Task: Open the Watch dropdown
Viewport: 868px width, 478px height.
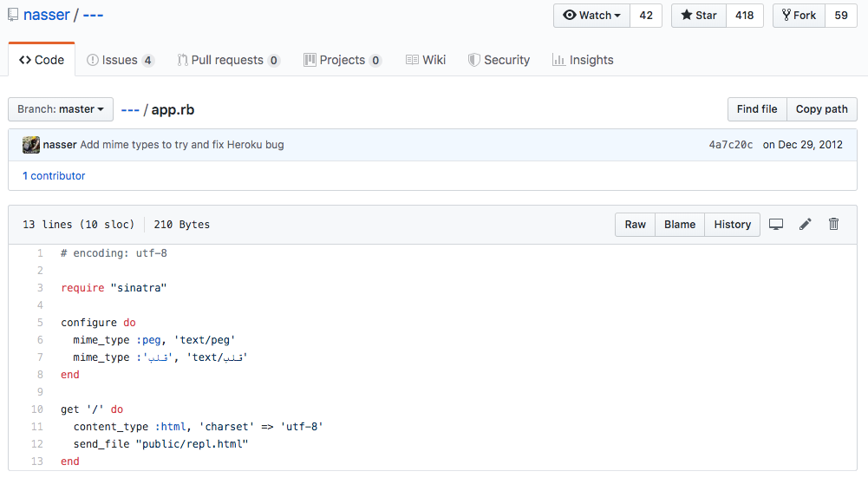Action: click(x=592, y=16)
